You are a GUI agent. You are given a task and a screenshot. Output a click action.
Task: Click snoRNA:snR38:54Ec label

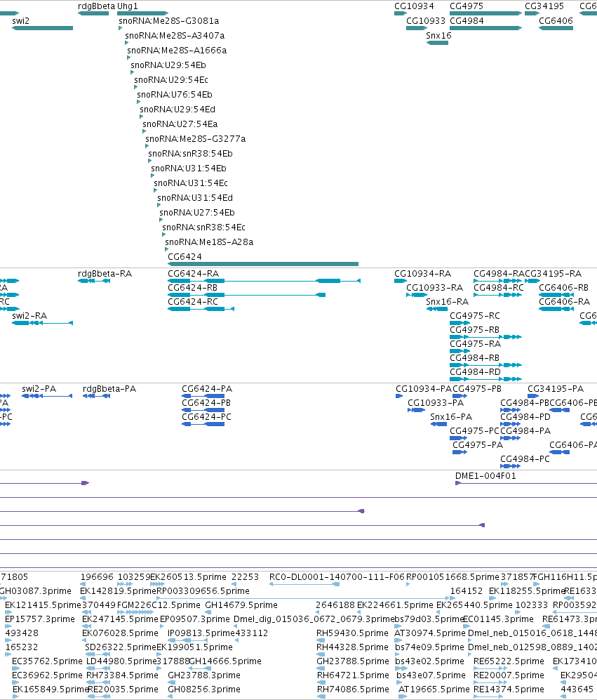203,227
